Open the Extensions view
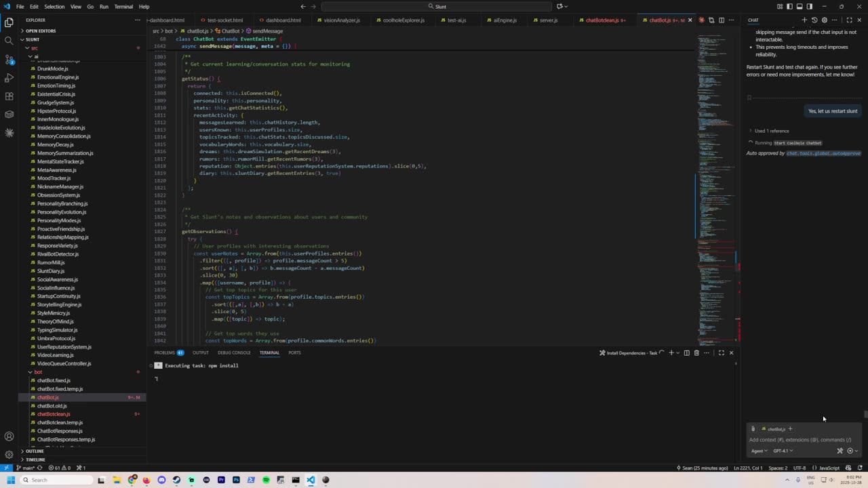The height and width of the screenshot is (488, 868). [9, 96]
